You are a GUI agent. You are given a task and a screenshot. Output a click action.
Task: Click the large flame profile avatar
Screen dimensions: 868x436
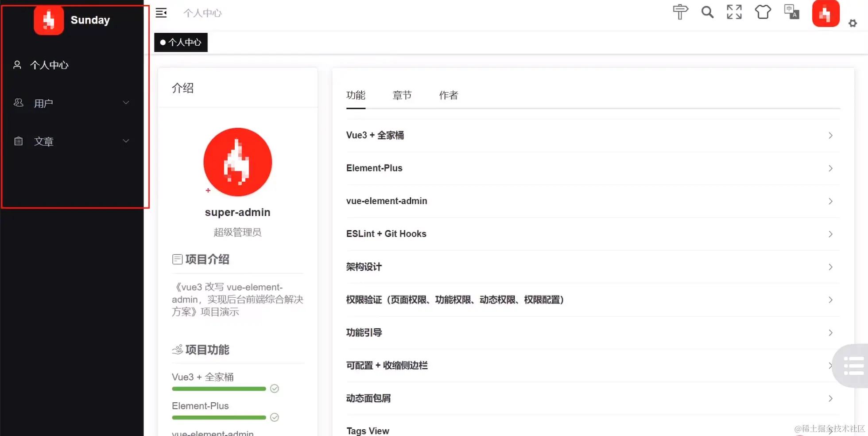pos(238,162)
